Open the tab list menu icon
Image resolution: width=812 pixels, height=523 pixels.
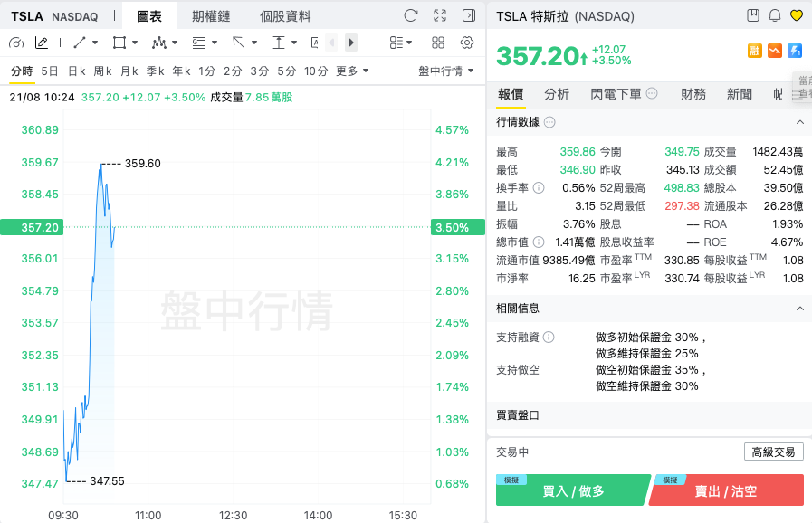[796, 95]
